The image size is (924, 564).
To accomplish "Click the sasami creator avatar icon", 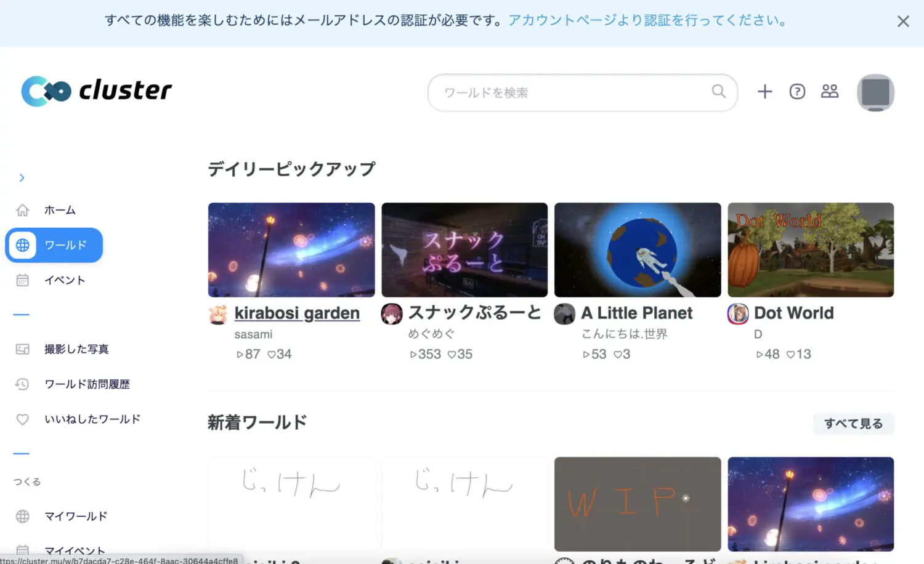I will [x=218, y=314].
